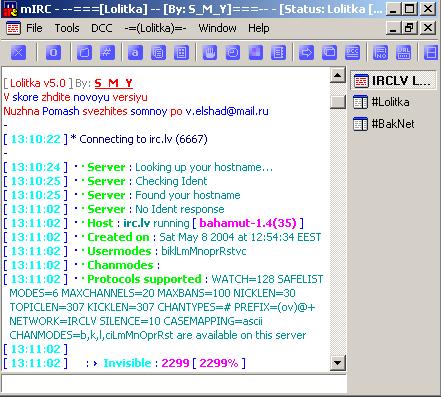Click the DCC chat window icon

coord(329,52)
